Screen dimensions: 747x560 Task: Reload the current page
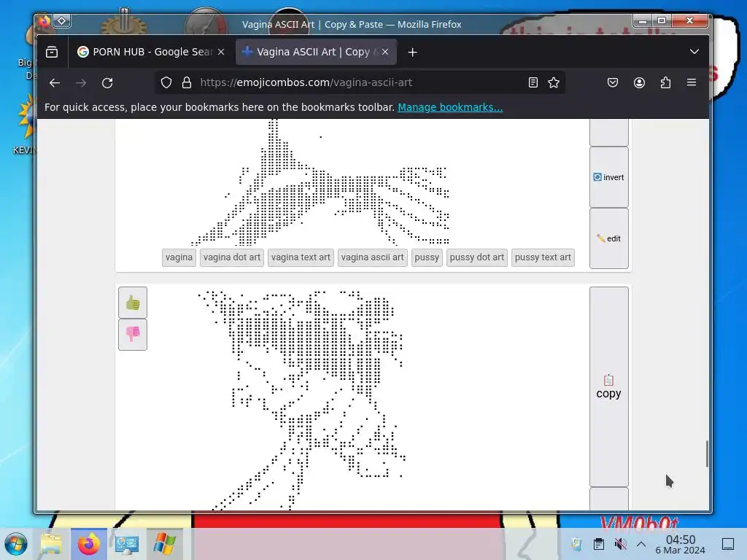(108, 83)
